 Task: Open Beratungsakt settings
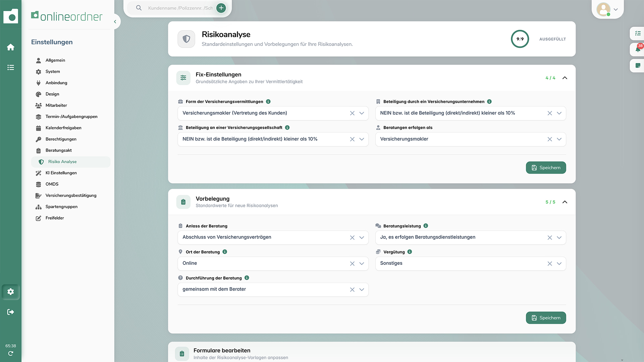click(x=71, y=150)
